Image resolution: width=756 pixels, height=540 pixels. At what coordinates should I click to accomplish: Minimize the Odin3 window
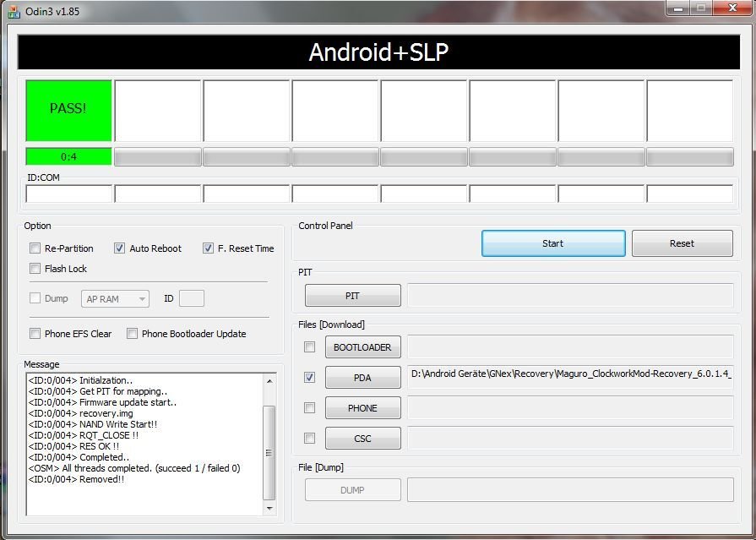pyautogui.click(x=677, y=8)
